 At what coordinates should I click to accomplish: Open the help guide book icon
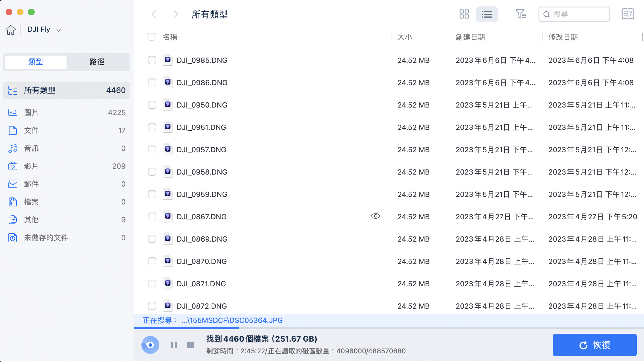(628, 14)
